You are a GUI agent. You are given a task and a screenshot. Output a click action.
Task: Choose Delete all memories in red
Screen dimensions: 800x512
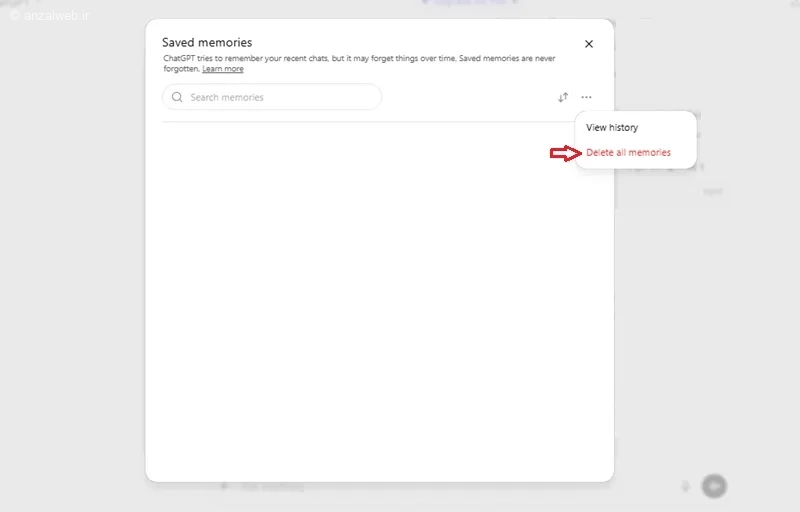pyautogui.click(x=628, y=152)
